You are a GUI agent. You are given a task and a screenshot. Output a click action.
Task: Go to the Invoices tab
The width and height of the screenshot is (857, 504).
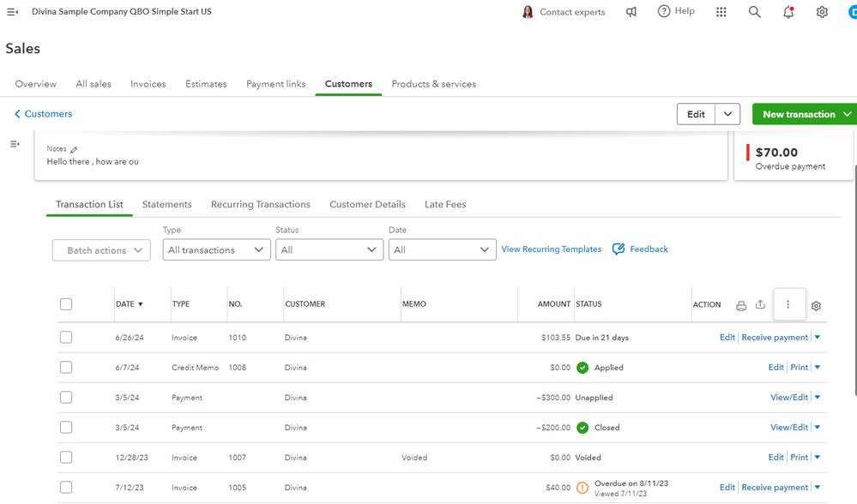pyautogui.click(x=148, y=84)
